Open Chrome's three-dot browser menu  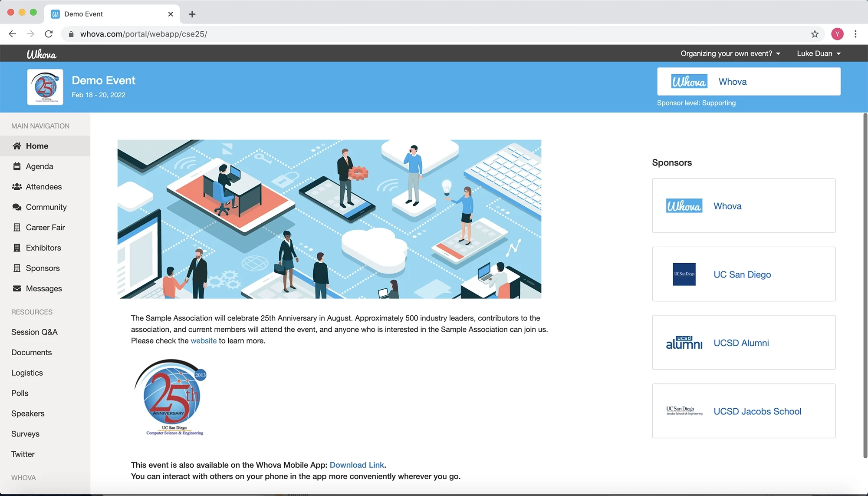click(855, 34)
